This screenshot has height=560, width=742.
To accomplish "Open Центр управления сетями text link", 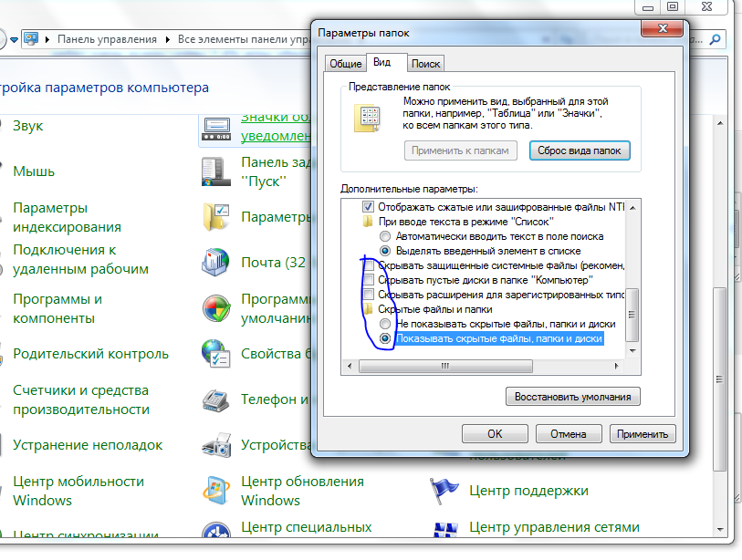I will (554, 527).
